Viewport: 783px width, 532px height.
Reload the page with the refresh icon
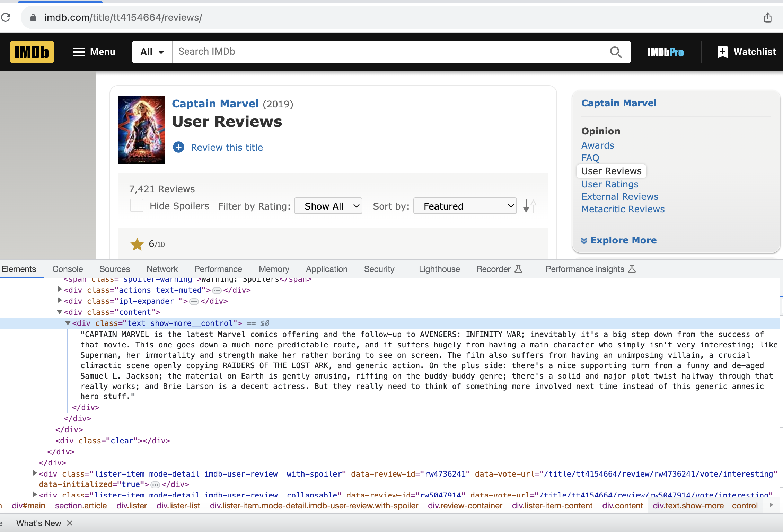6,17
